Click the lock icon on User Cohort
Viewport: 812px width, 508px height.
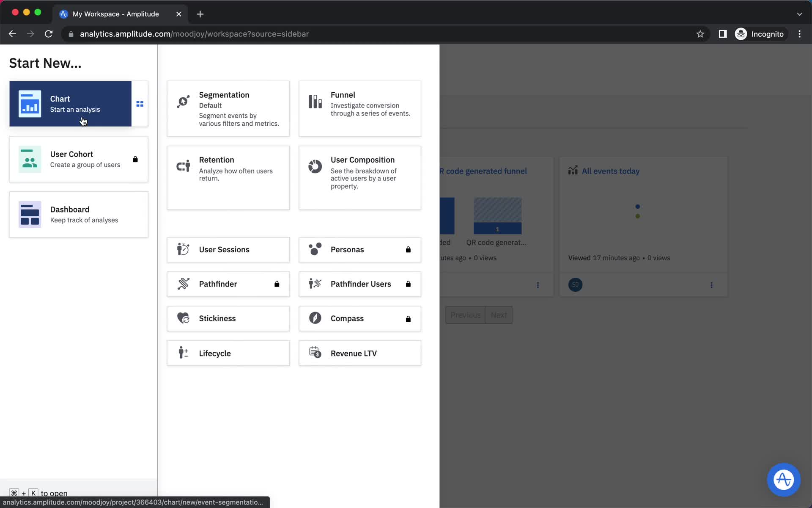coord(135,159)
